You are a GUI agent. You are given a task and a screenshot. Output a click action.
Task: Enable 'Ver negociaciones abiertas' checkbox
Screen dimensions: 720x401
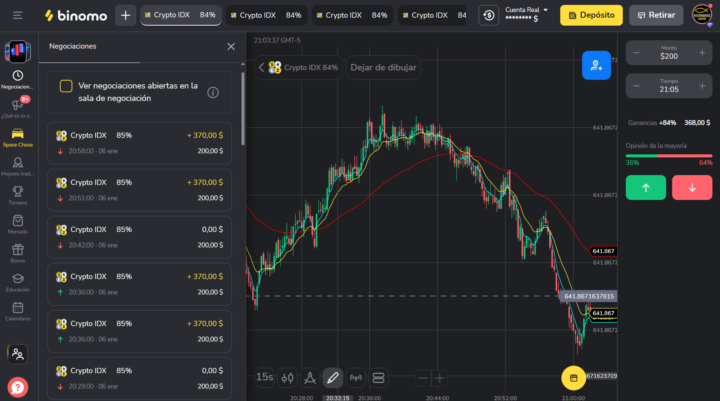click(x=66, y=86)
